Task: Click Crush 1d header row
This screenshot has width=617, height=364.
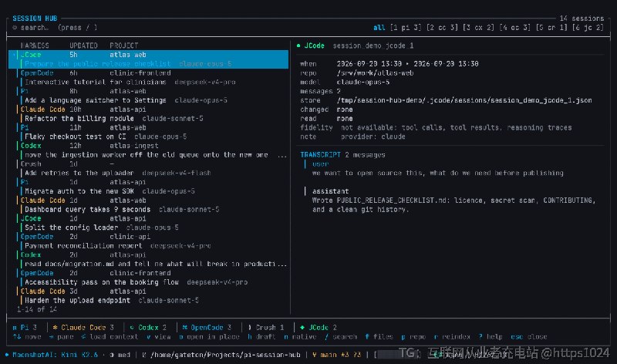Action: [x=148, y=163]
